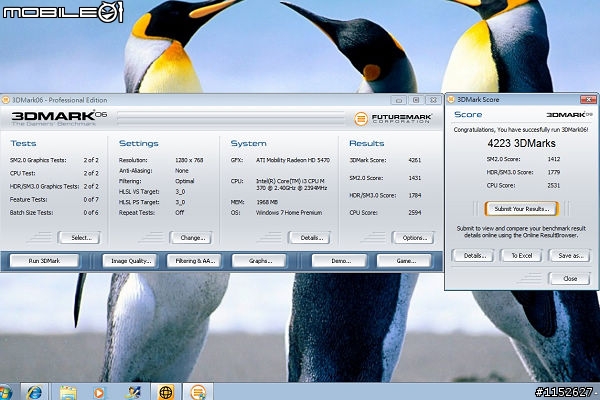Click SM2.0 Score value 1412 in dialog

coord(553,159)
